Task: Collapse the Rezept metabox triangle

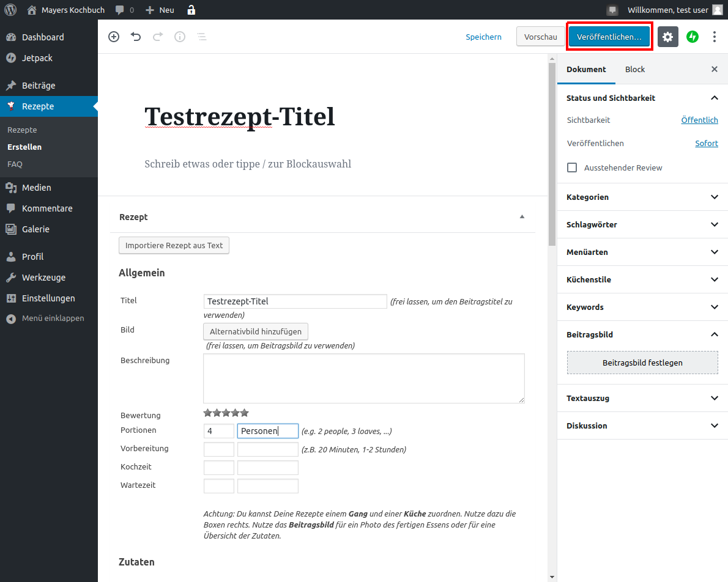Action: pyautogui.click(x=522, y=217)
